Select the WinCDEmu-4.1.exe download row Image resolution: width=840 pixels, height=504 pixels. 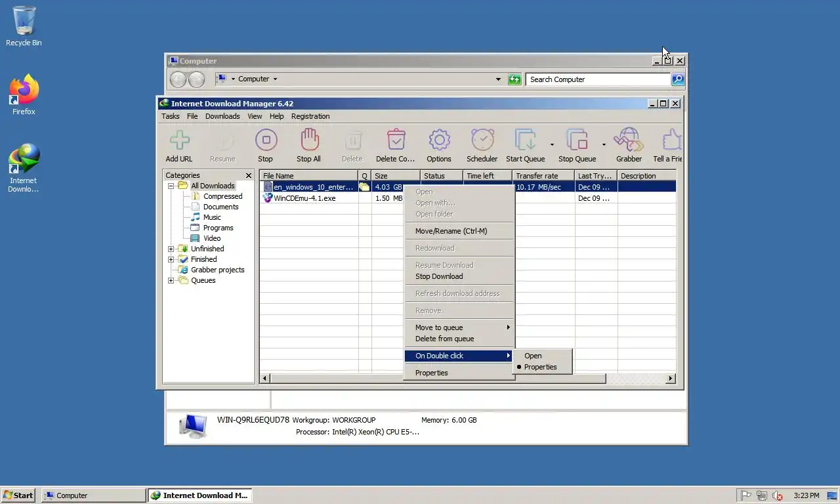tap(468, 198)
